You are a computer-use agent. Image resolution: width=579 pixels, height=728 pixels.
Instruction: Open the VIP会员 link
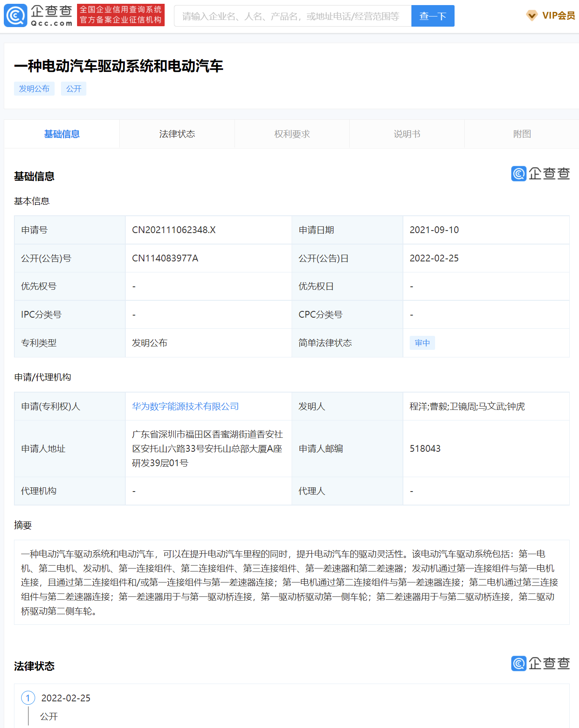pos(558,16)
